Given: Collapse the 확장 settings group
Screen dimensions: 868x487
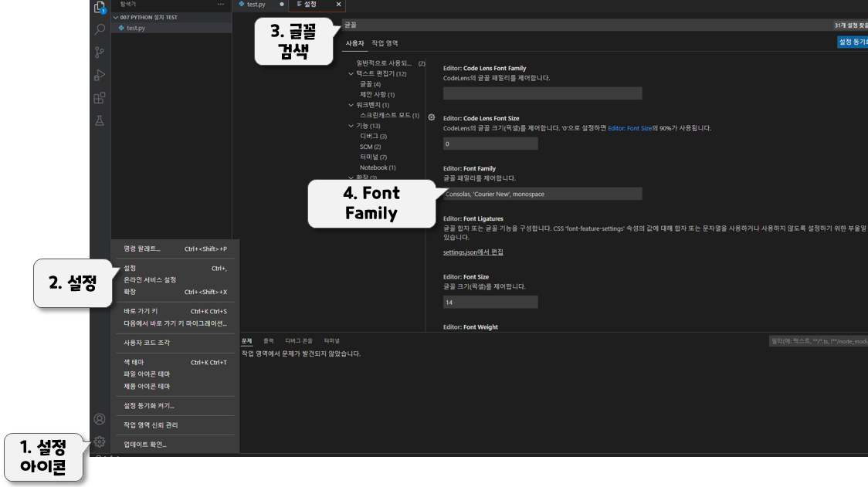Looking at the screenshot, I should click(x=351, y=177).
